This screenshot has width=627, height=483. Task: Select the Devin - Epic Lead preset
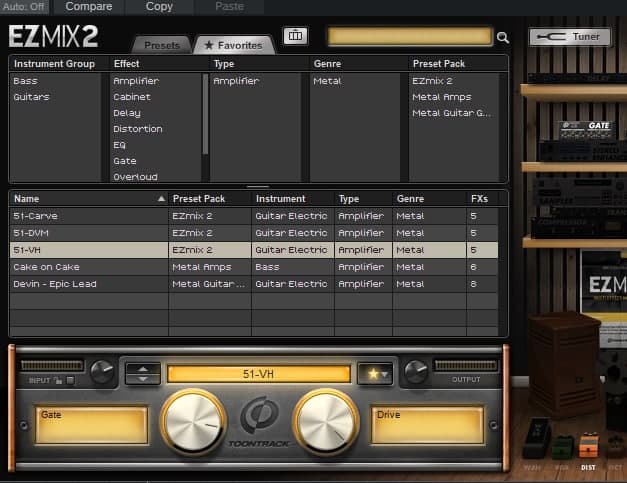pos(254,284)
